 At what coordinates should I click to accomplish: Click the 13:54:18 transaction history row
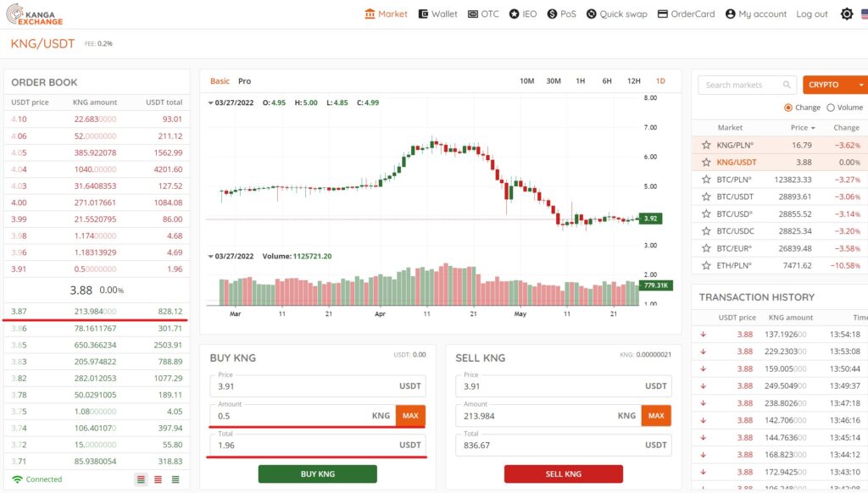tap(780, 335)
